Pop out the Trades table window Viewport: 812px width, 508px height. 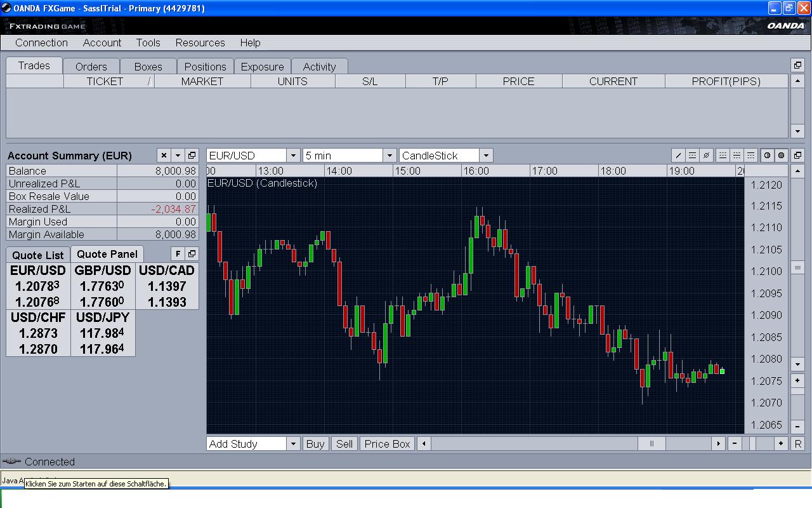pyautogui.click(x=798, y=65)
